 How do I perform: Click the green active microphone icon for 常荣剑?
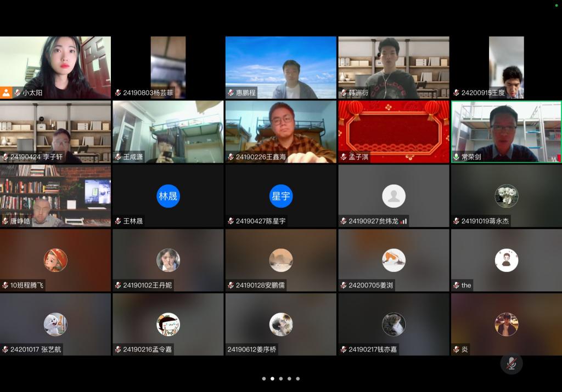(456, 157)
